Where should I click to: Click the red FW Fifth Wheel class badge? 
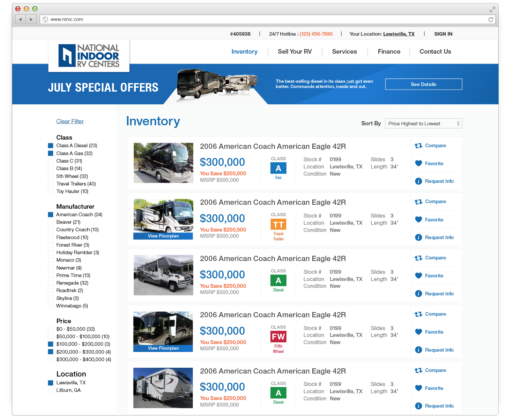click(278, 337)
